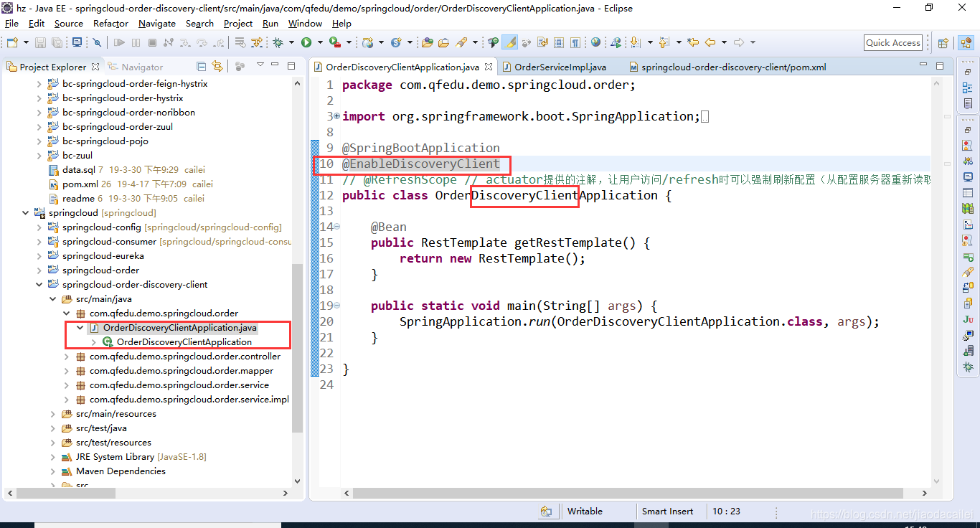Open the Run button dropdown arrow
The image size is (980, 528).
click(319, 43)
